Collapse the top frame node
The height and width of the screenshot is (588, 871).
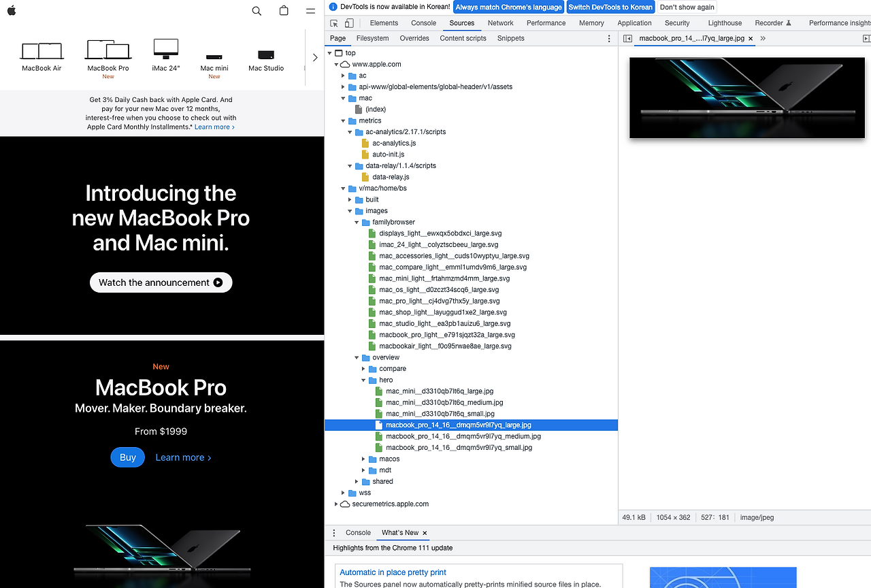(x=330, y=53)
